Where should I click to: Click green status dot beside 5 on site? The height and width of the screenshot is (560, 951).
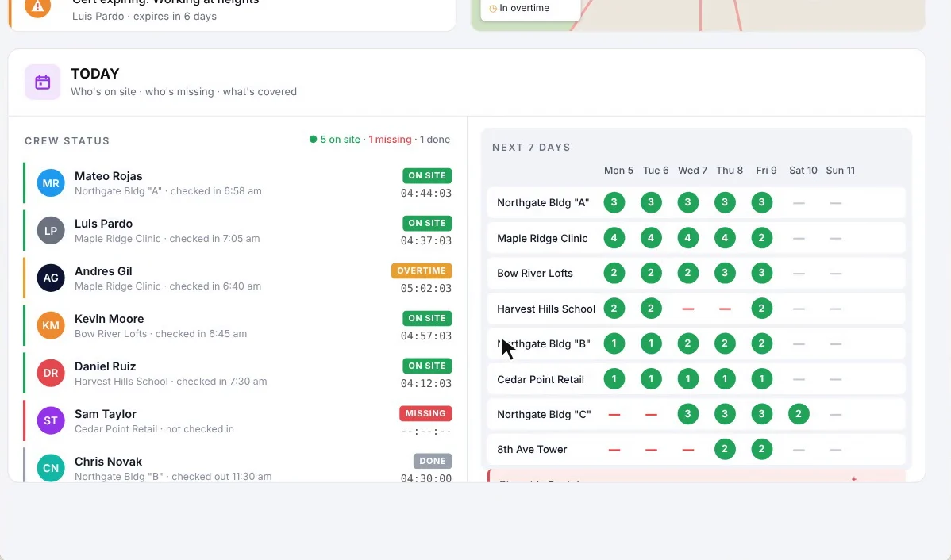point(313,140)
